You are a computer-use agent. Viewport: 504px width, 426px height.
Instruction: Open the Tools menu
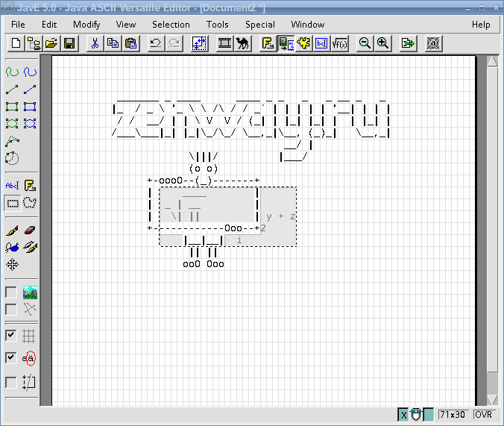coord(217,25)
